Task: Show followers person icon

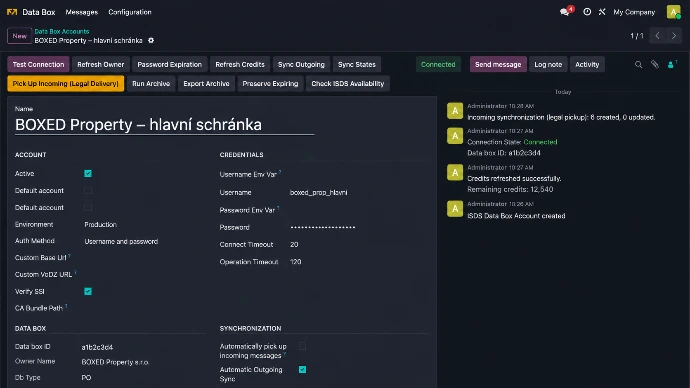Action: (672, 65)
